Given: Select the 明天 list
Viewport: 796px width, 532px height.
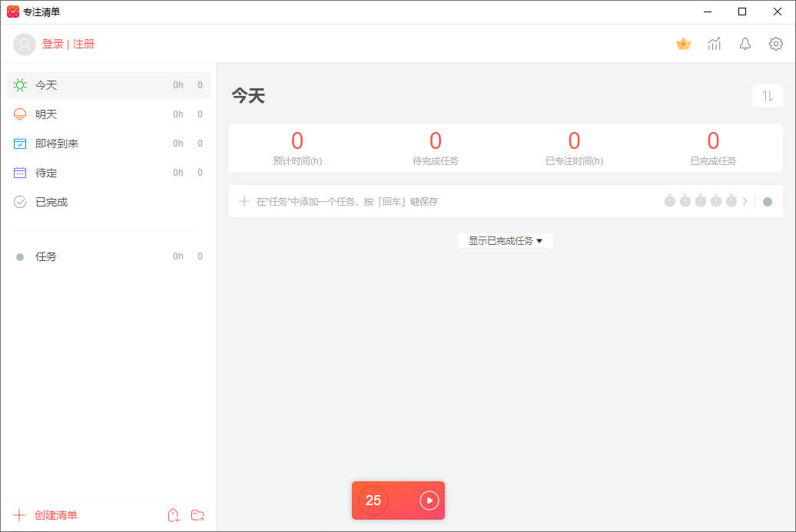Looking at the screenshot, I should [x=46, y=114].
